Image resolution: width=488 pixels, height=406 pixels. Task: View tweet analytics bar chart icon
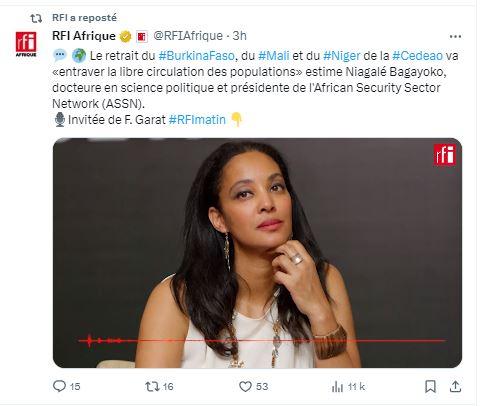point(337,387)
